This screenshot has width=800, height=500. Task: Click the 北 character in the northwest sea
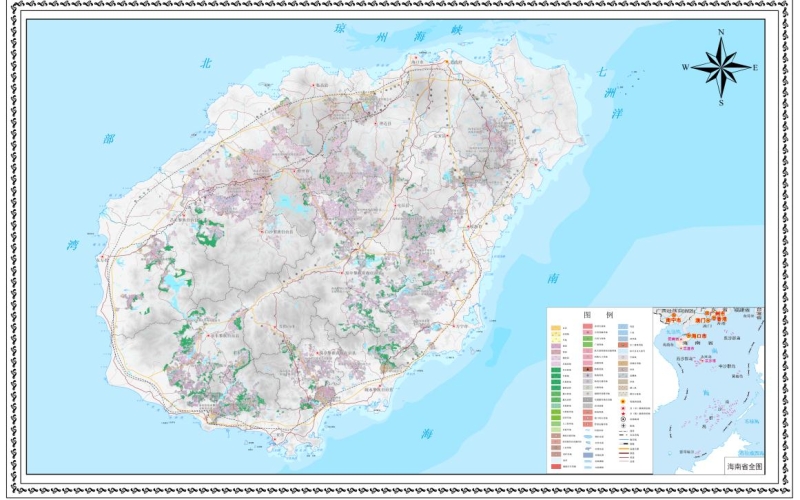coord(207,63)
